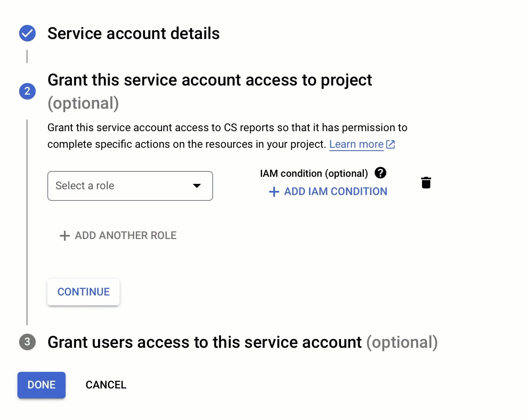Cancel service account creation

(x=106, y=385)
